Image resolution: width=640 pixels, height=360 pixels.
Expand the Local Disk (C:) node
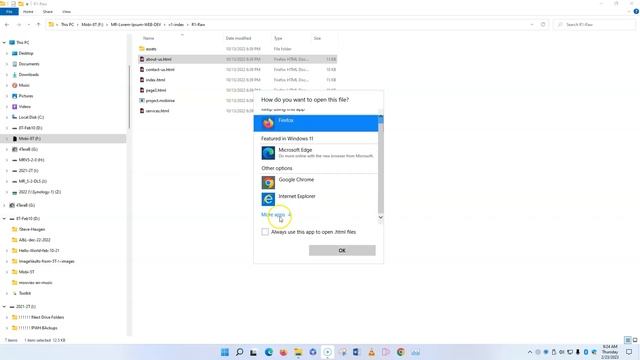7,117
